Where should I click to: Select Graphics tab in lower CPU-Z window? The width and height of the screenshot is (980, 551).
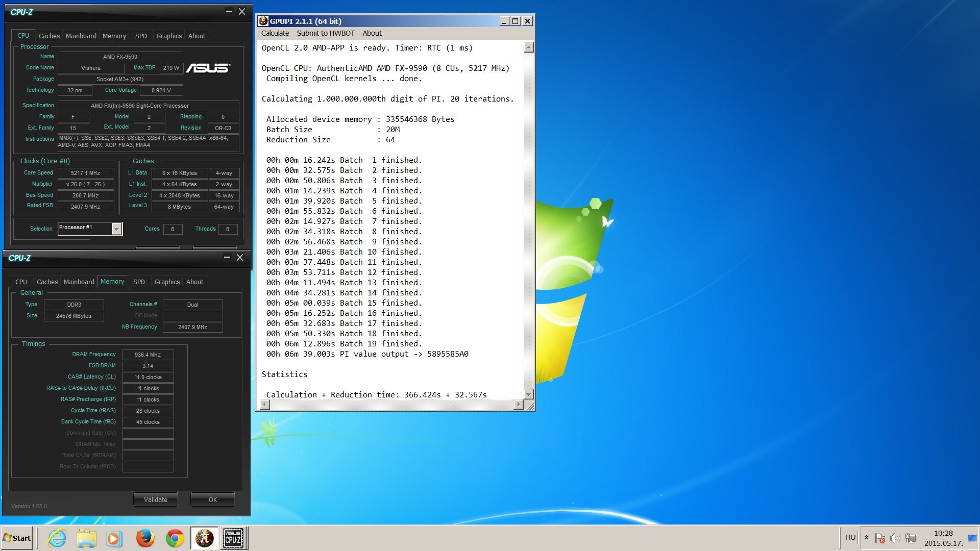click(167, 282)
